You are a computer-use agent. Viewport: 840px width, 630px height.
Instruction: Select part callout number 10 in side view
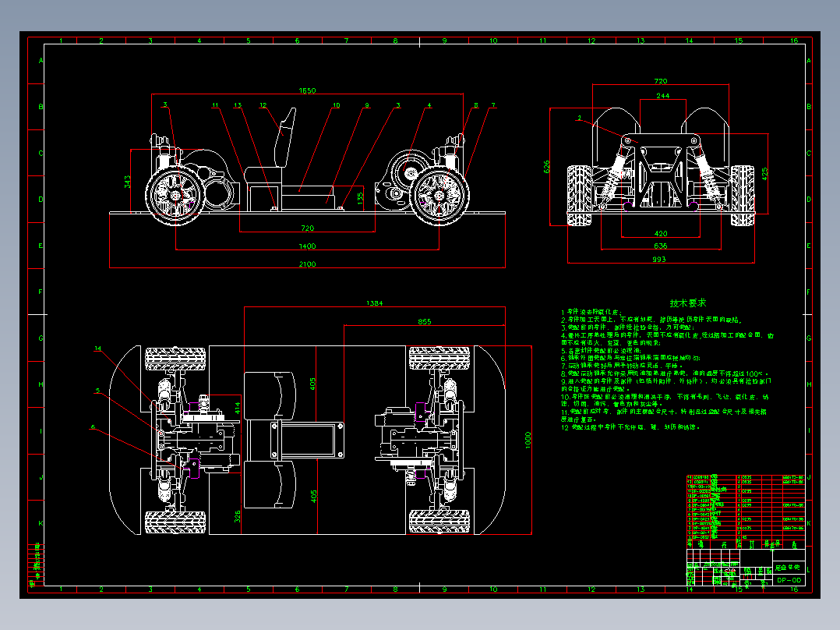(x=337, y=105)
